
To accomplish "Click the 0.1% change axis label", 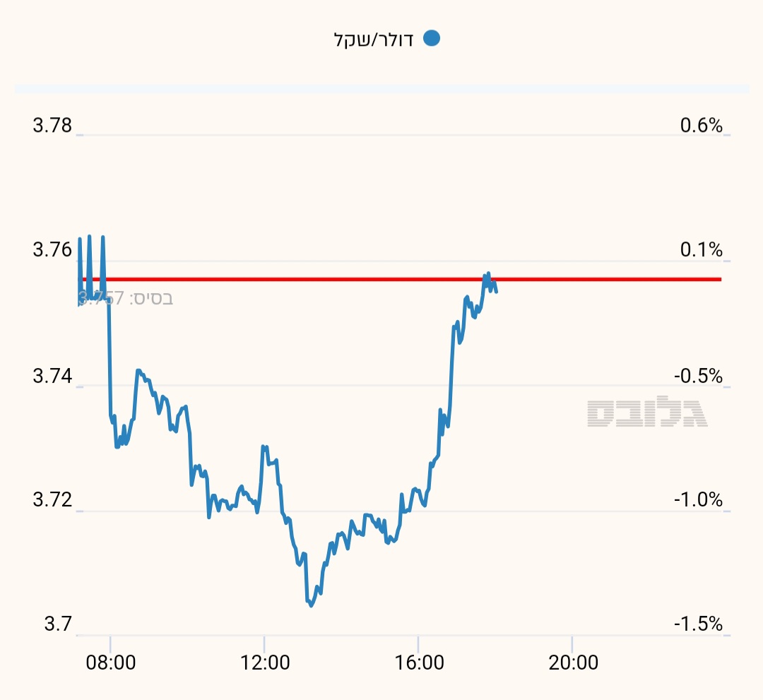I will tap(701, 250).
